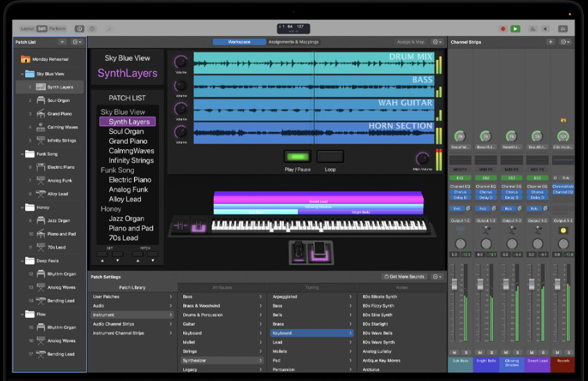Mute the Reverb channel strip

[x=557, y=353]
